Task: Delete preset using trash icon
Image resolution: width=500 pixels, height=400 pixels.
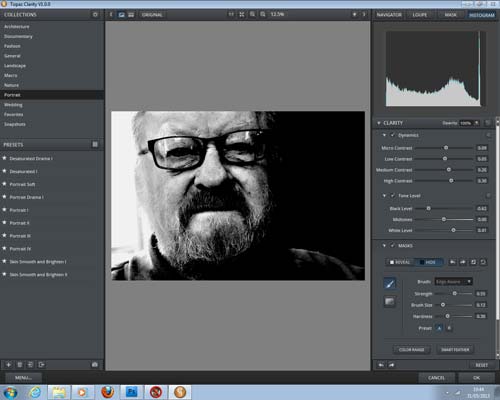Action: 20,365
